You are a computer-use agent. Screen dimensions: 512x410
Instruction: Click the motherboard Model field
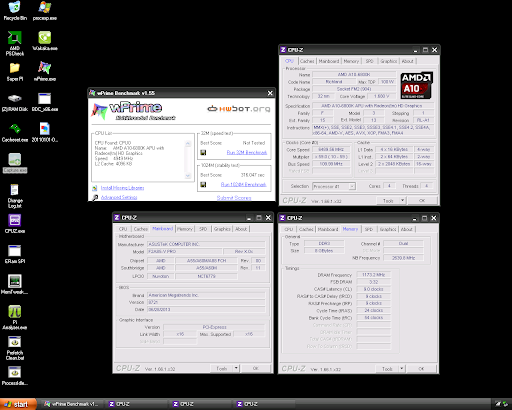click(184, 251)
